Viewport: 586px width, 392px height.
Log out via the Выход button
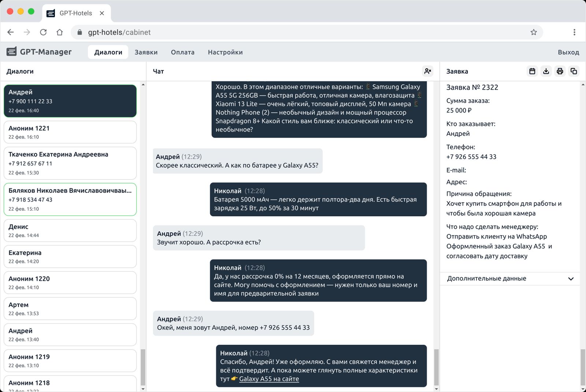click(x=568, y=52)
